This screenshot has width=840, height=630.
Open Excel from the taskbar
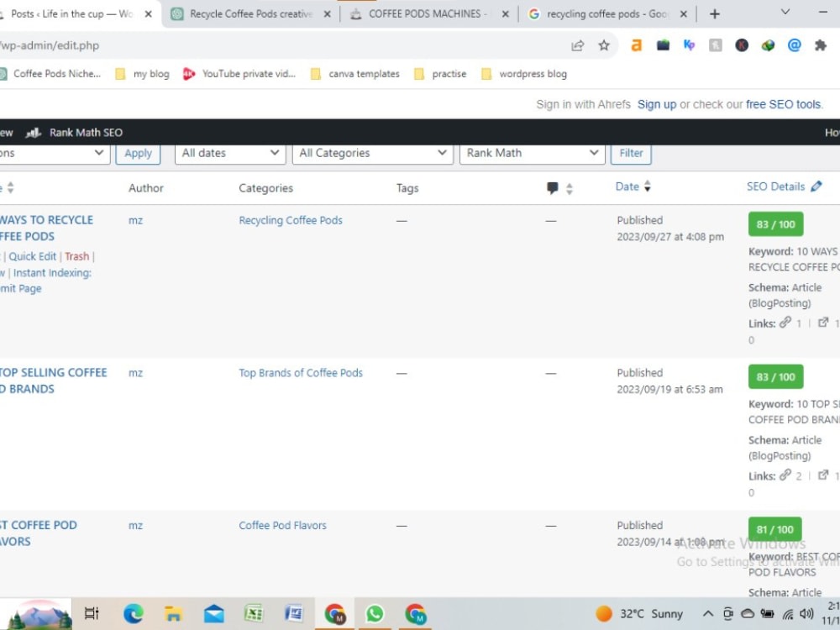[x=254, y=614]
